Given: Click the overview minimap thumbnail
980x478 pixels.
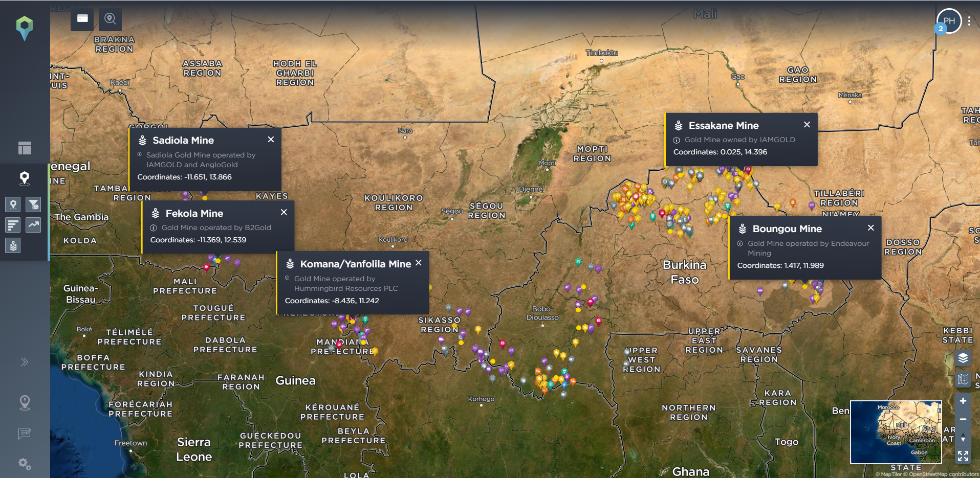Looking at the screenshot, I should pyautogui.click(x=896, y=432).
